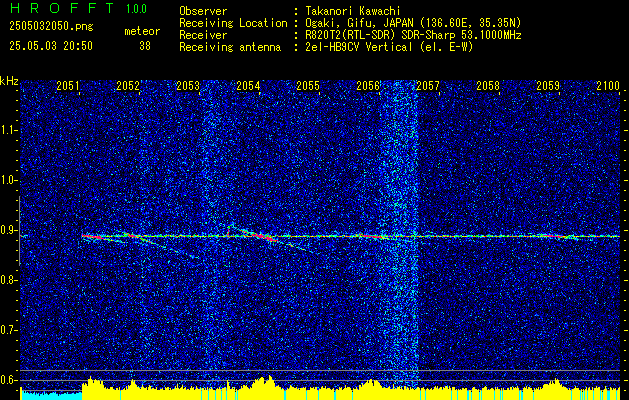
Task: Click the 2051 time marker
Action: pos(68,85)
